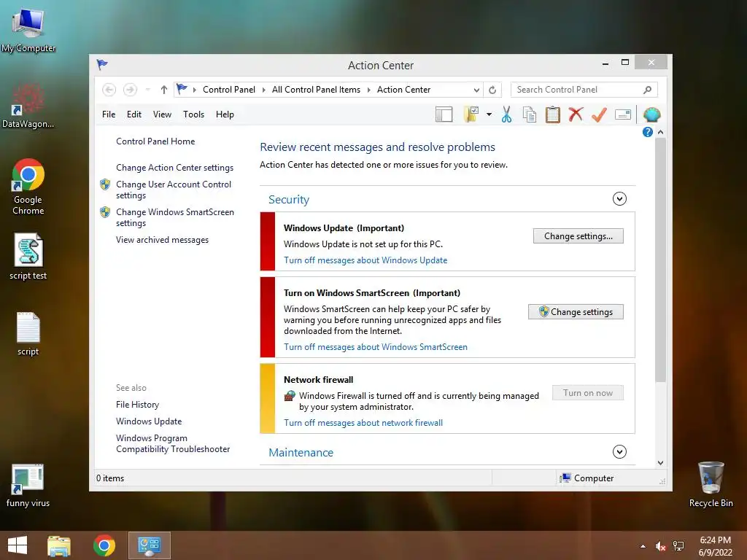Click the preview pane layout toolbar icon
This screenshot has height=560, width=747.
444,114
